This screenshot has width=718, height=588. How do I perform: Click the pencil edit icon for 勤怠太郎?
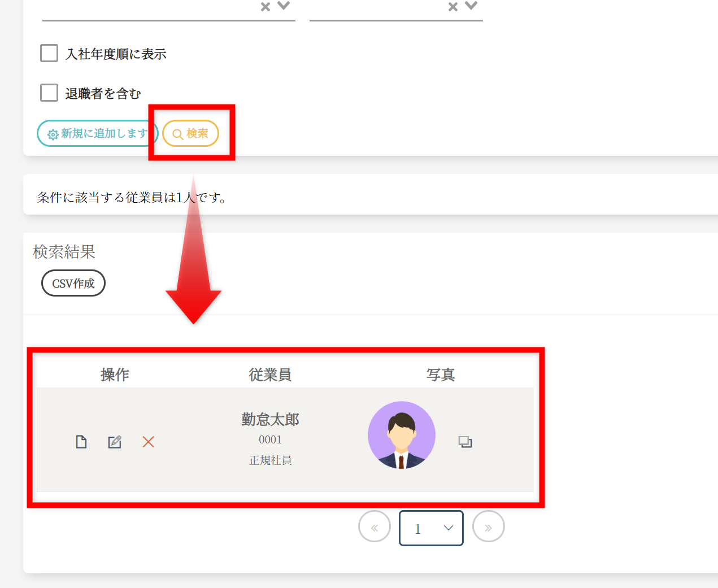pos(115,442)
